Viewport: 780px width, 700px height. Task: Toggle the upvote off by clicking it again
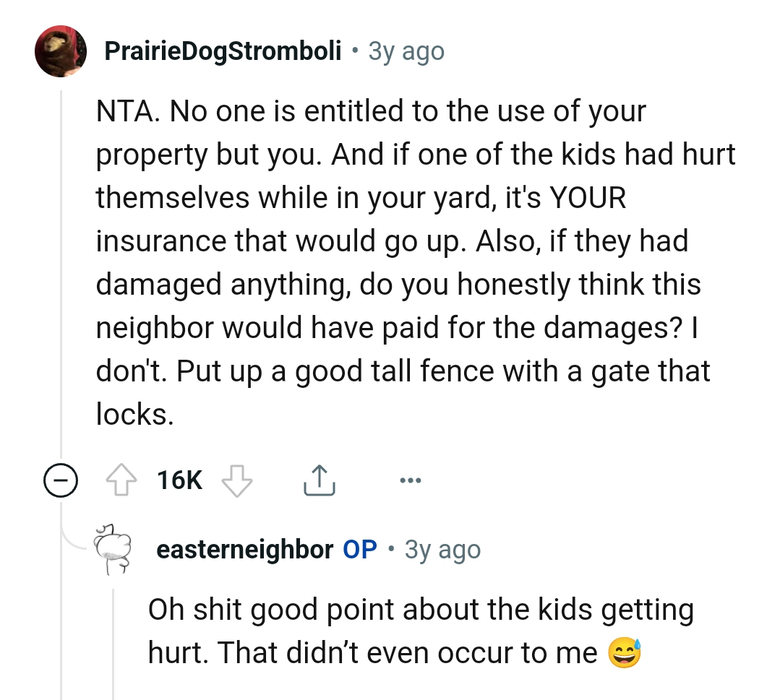pos(123,479)
